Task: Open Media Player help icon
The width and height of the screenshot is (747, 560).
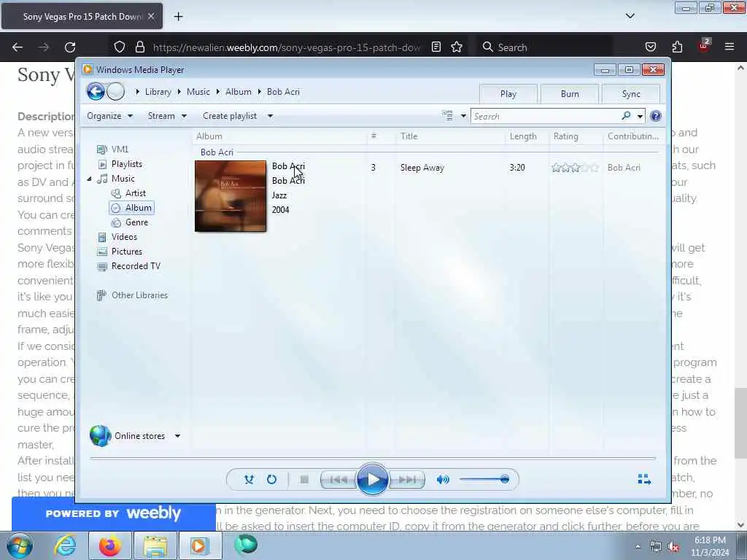Action: (x=656, y=116)
